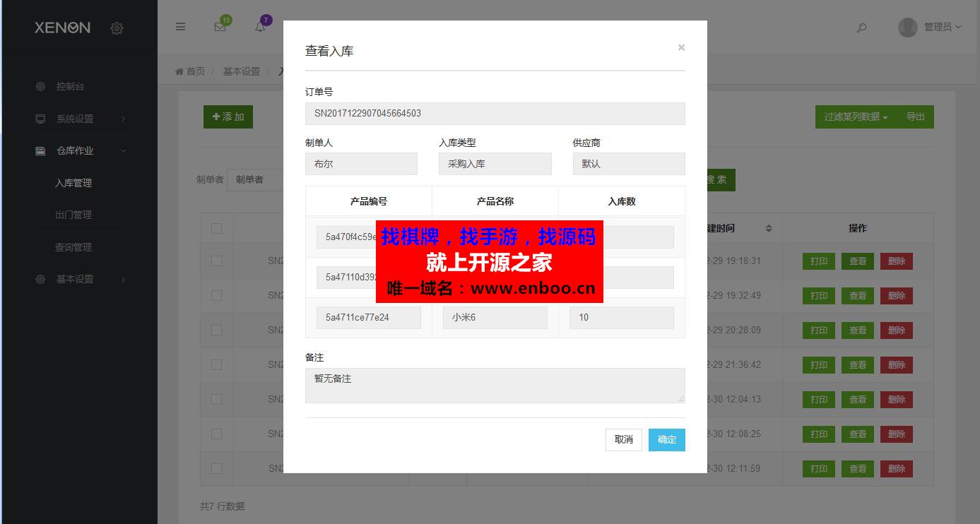Viewport: 980px width, 524px height.
Task: Click the 产品编号 column header
Action: [x=369, y=201]
